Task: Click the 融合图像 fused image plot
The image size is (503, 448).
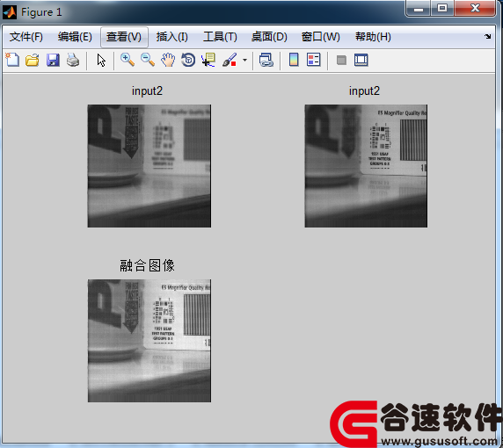Action: pyautogui.click(x=149, y=341)
